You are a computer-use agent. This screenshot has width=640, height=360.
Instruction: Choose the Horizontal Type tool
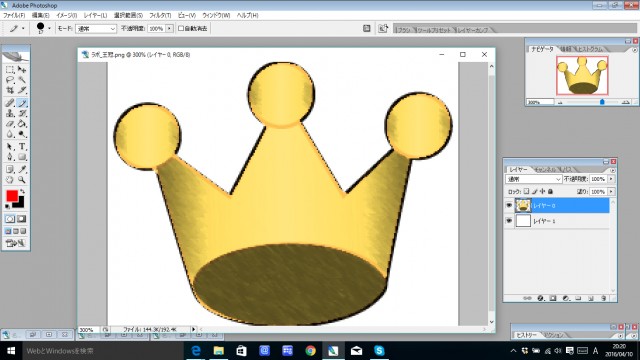tap(22, 146)
